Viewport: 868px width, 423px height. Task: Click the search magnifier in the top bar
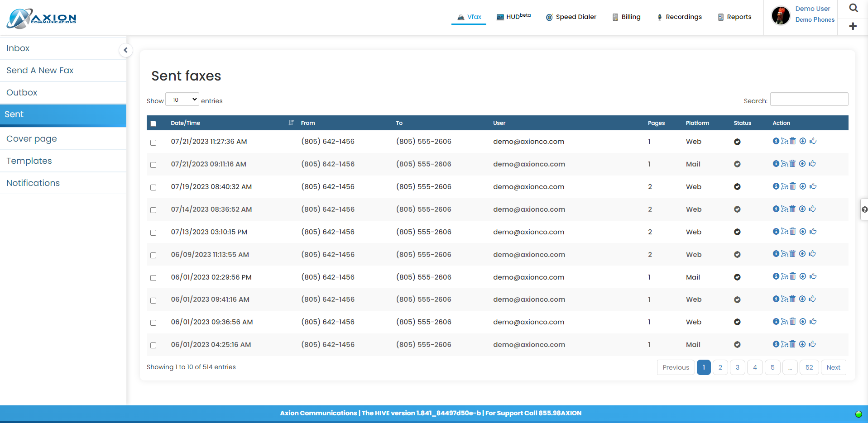[x=854, y=8]
